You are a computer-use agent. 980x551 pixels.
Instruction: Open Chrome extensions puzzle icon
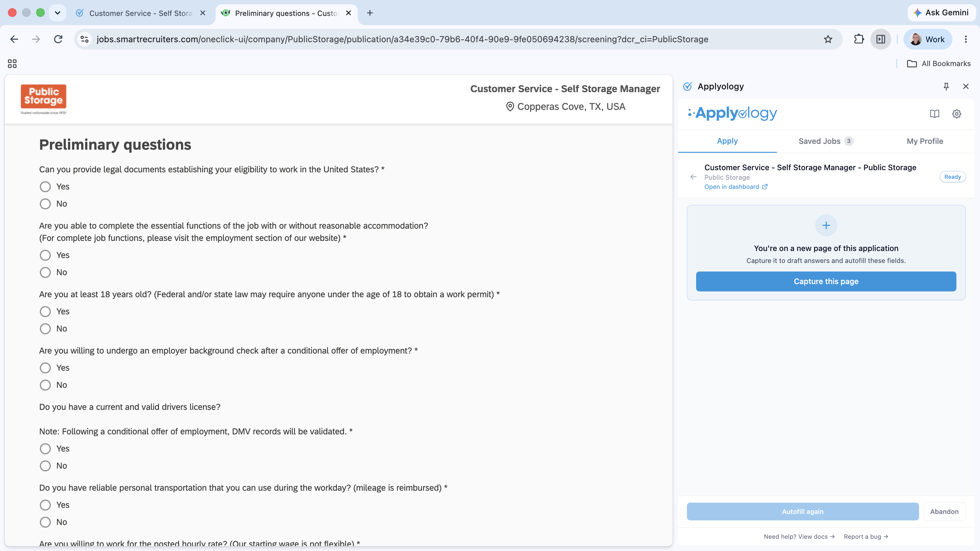click(x=859, y=39)
